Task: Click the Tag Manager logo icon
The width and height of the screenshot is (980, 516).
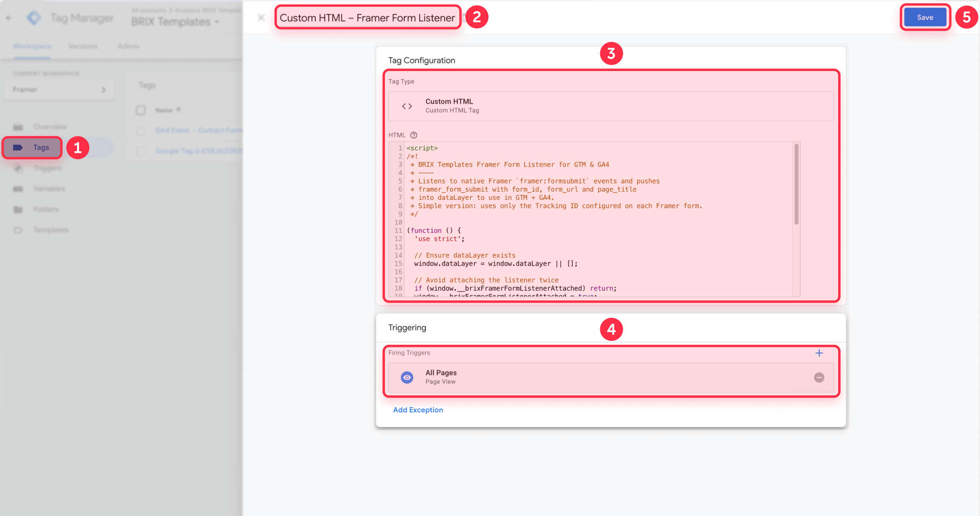Action: coord(34,18)
